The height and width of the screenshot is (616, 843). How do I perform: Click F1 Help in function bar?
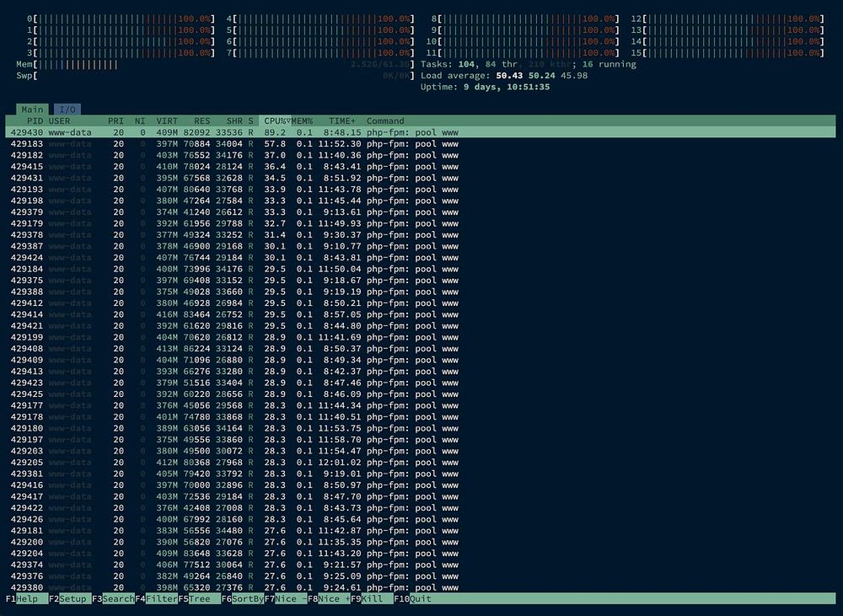27,599
